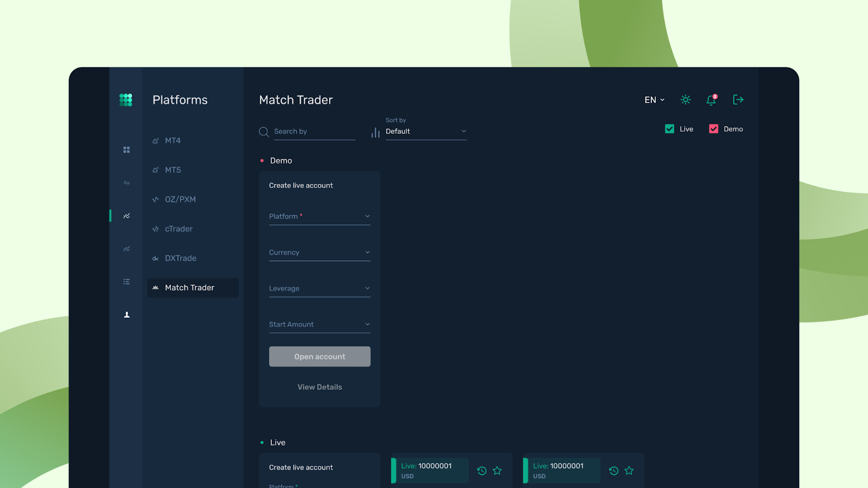This screenshot has width=868, height=488.
Task: Click history icon on the second Live 10000001 card
Action: (614, 471)
